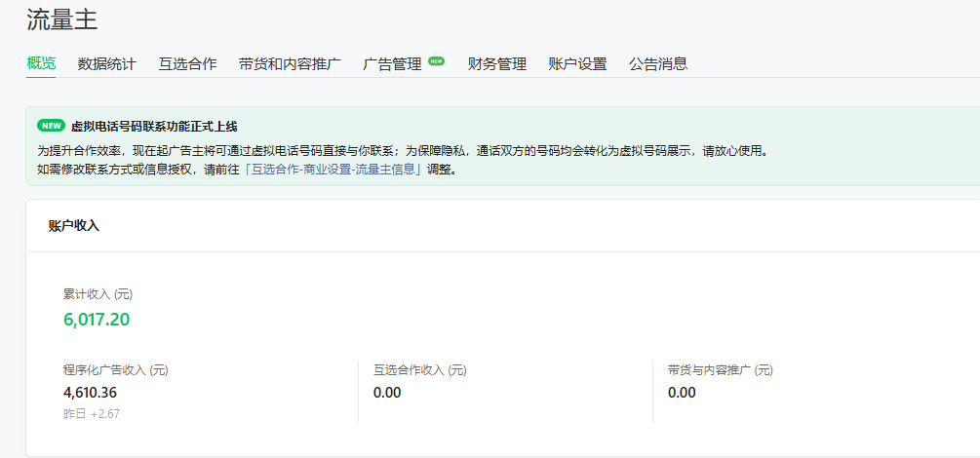Screen dimensions: 980x458
Task: Follow the 互选合作-商业设置-流量主信息 link
Action: tap(333, 169)
